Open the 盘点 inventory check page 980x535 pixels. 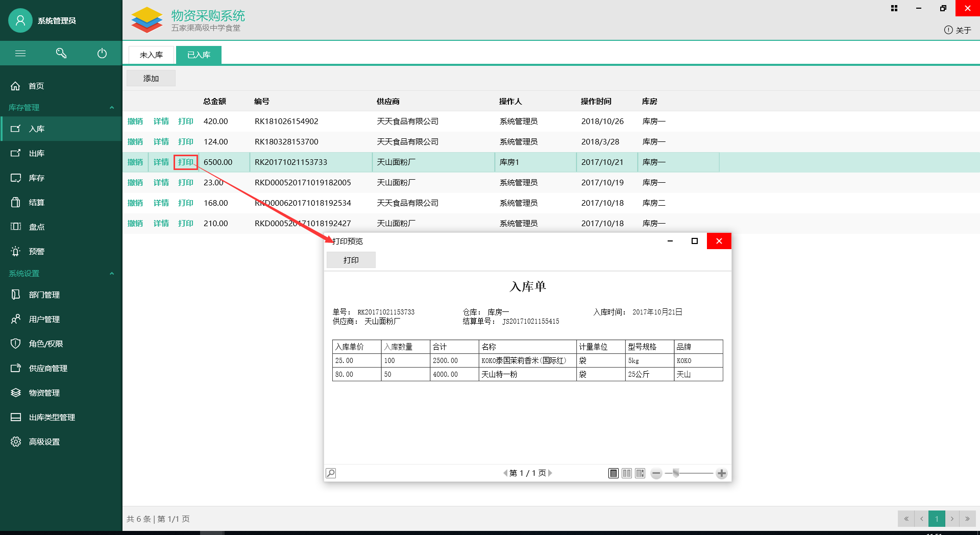36,227
